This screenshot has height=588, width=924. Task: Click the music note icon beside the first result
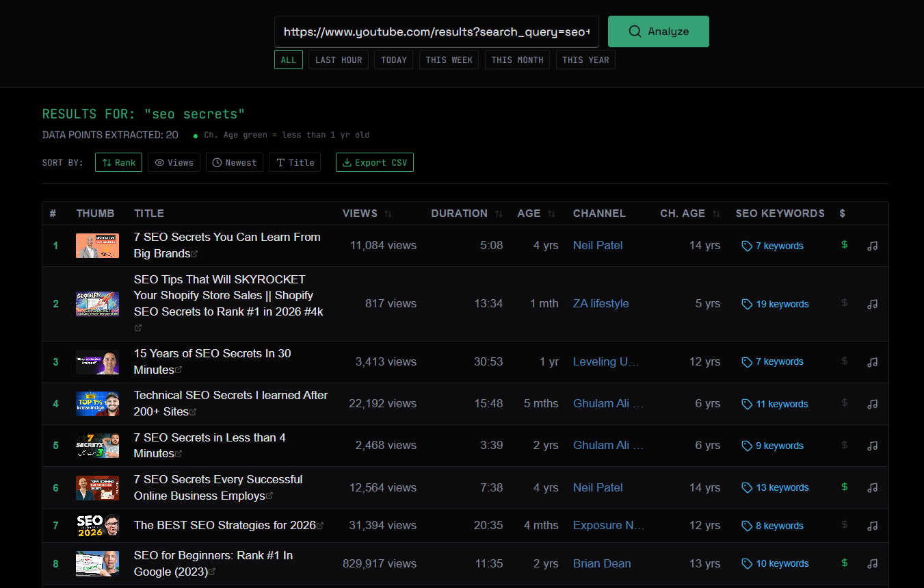tap(872, 245)
